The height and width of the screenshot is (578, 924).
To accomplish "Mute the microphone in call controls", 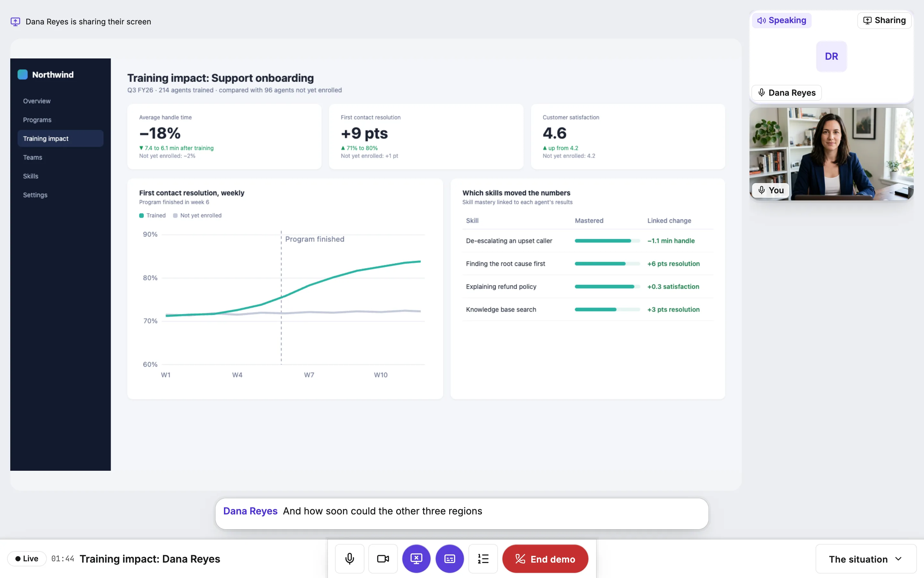I will 349,558.
